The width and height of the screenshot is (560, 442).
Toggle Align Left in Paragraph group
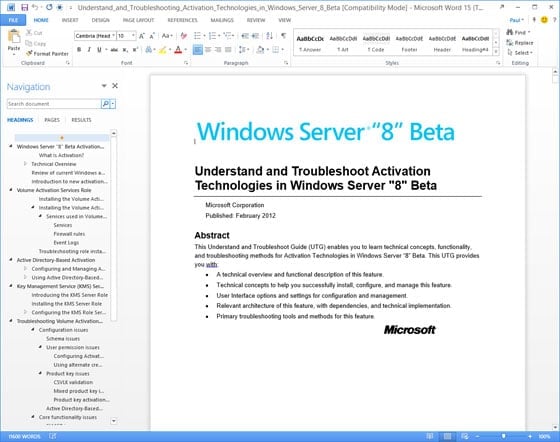point(198,50)
